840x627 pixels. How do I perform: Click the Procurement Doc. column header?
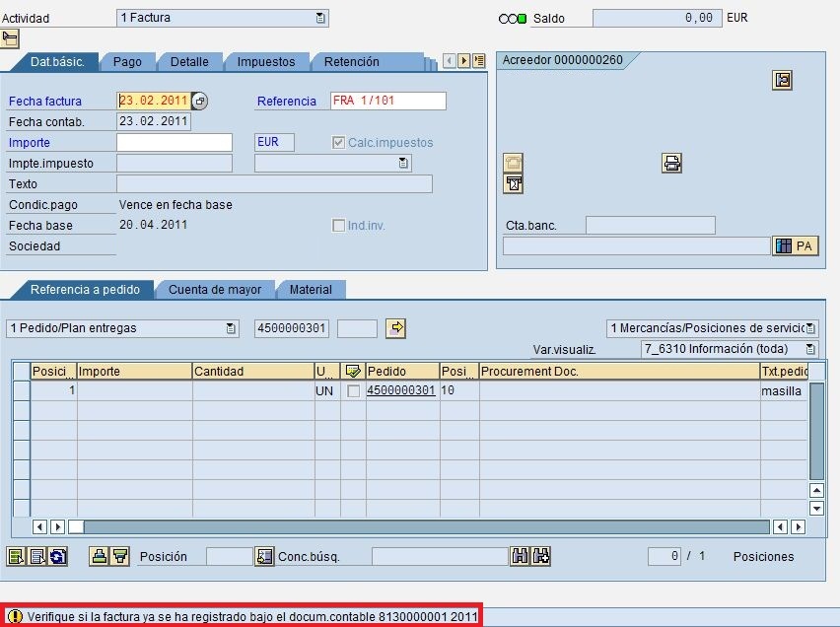619,372
